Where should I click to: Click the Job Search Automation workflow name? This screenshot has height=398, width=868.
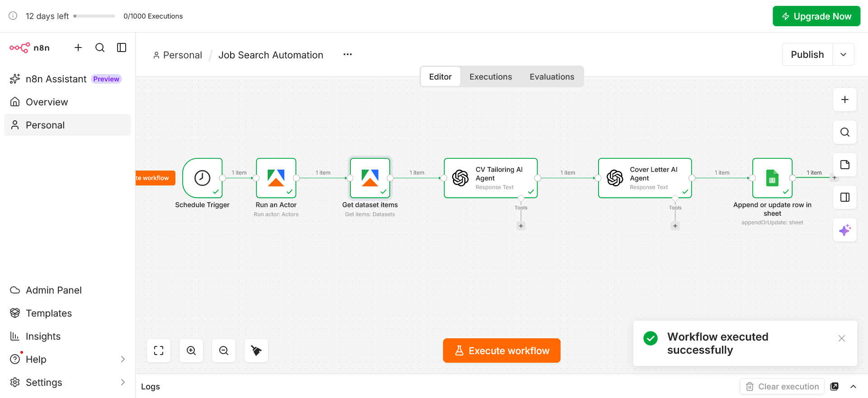(x=271, y=55)
